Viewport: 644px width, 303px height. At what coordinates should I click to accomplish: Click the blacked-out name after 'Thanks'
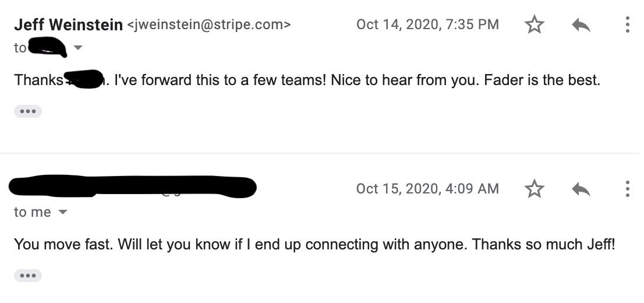point(84,79)
